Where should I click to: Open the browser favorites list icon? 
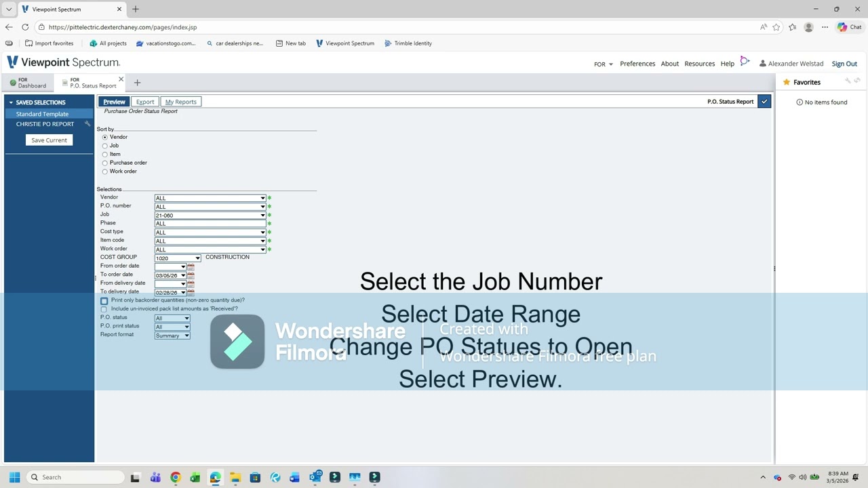coord(793,27)
